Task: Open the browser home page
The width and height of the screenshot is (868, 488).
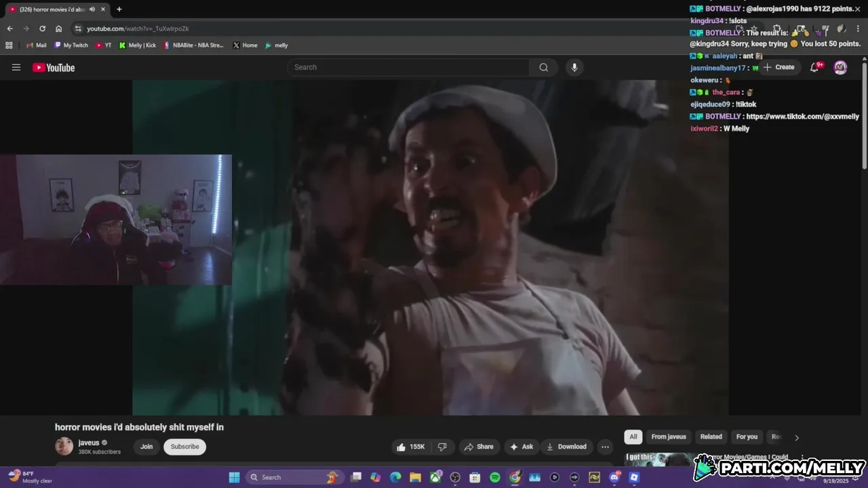Action: [x=58, y=28]
